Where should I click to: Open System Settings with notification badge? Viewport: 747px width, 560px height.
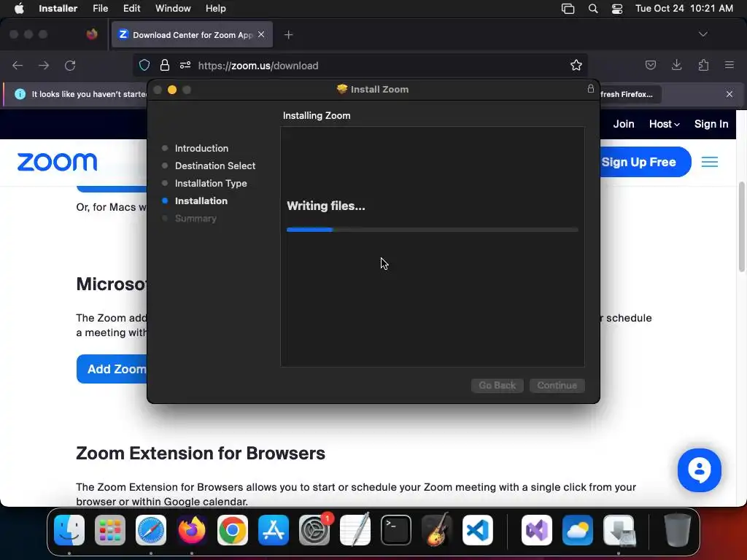[314, 530]
